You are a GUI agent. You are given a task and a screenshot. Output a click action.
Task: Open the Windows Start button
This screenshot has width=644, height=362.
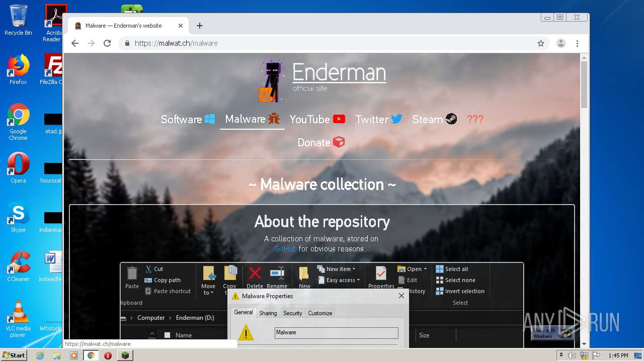point(14,355)
